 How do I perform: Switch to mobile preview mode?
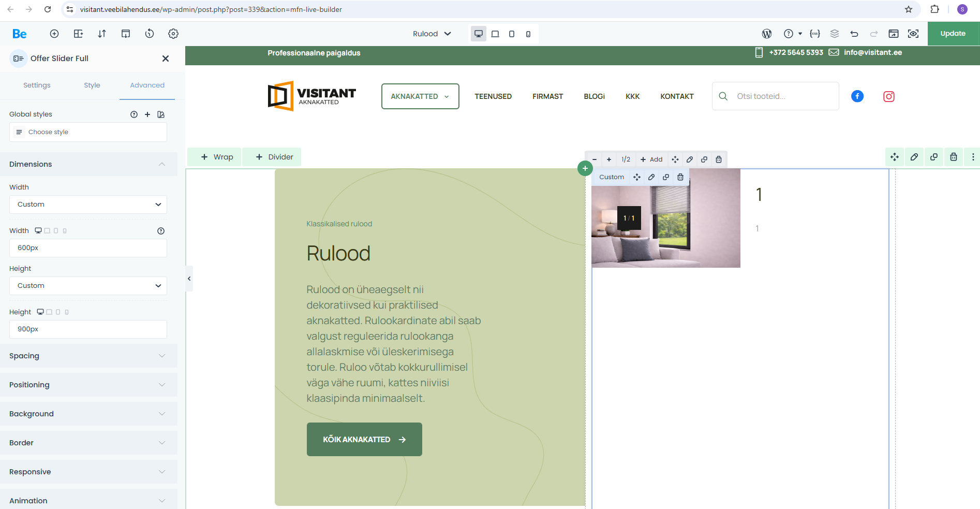[528, 34]
